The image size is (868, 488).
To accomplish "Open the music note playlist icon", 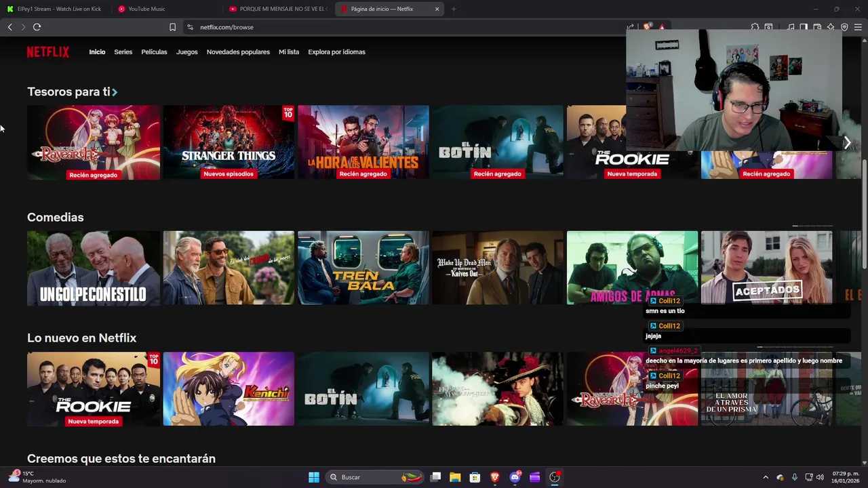I will pyautogui.click(x=791, y=27).
